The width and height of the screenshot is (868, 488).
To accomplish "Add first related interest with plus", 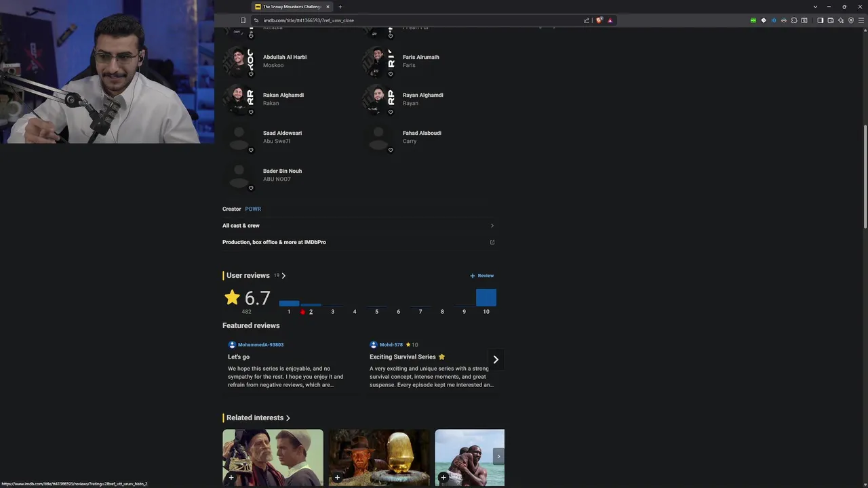I will click(x=231, y=478).
